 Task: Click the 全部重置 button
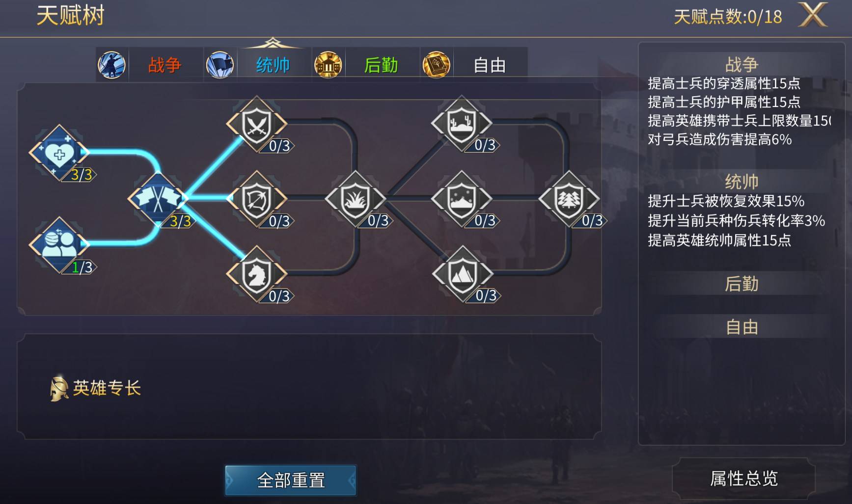(x=291, y=480)
